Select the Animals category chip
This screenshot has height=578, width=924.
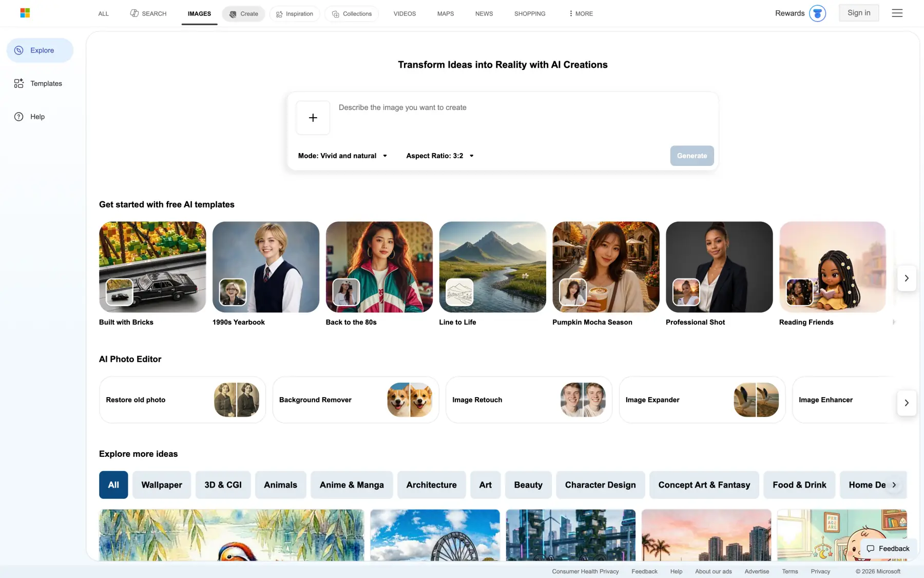click(x=280, y=485)
